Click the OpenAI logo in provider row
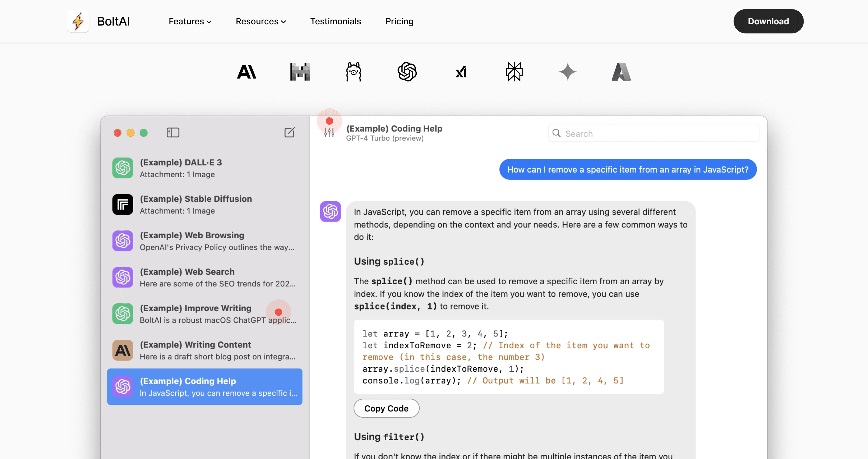 coord(407,72)
